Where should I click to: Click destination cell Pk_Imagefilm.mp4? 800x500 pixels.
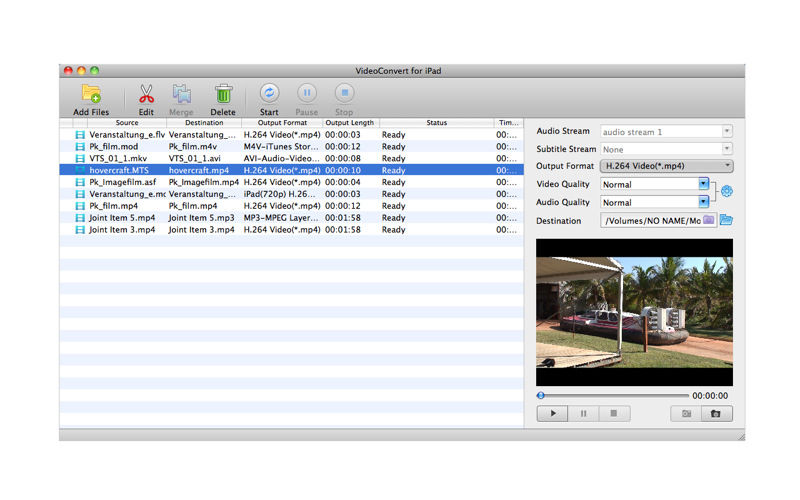tap(204, 182)
